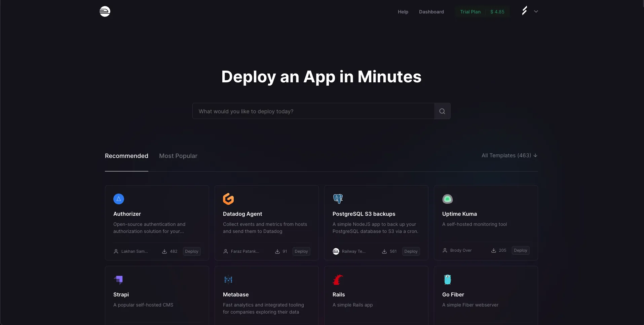Open the Help link
Viewport: 644px width, 325px height.
403,12
